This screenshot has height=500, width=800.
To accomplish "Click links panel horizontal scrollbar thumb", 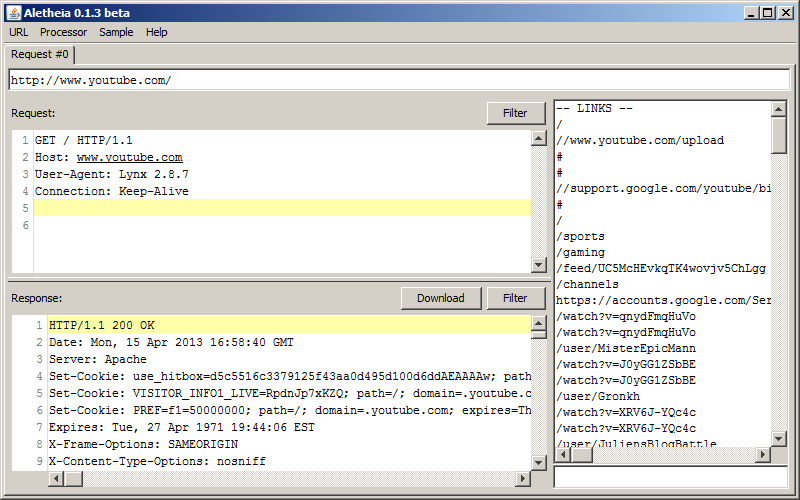I will [581, 455].
